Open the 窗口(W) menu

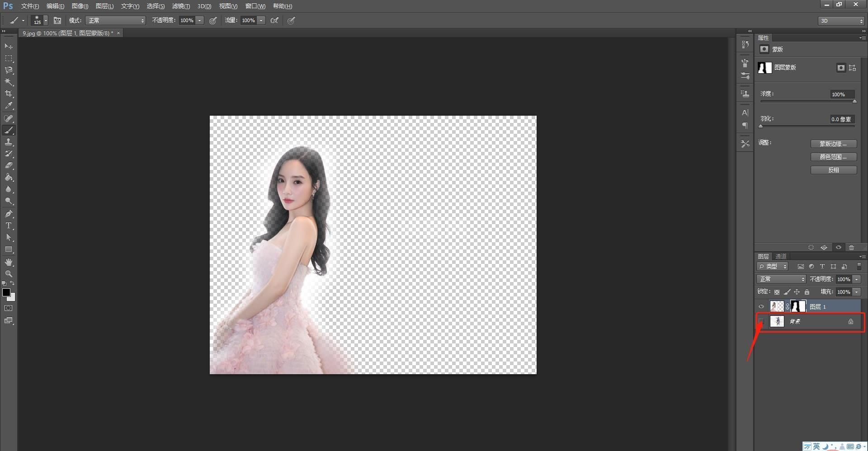(255, 6)
